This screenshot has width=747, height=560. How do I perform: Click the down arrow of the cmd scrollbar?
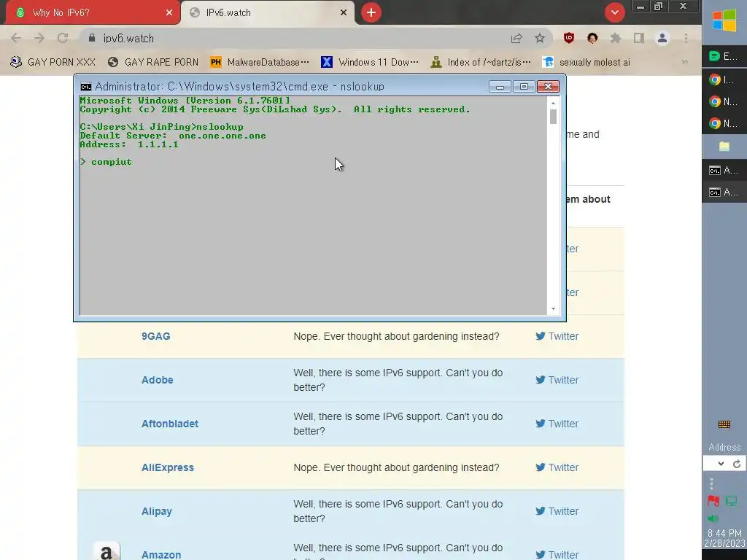point(553,309)
